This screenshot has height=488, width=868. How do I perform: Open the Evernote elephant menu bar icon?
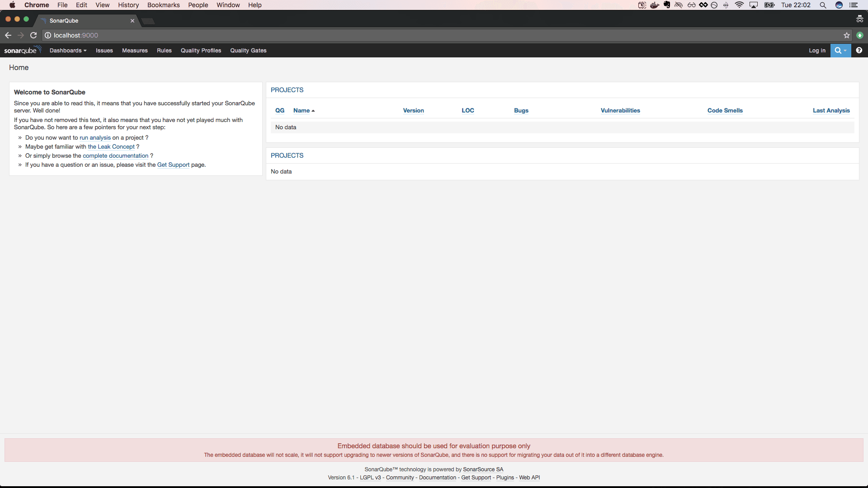click(x=667, y=5)
